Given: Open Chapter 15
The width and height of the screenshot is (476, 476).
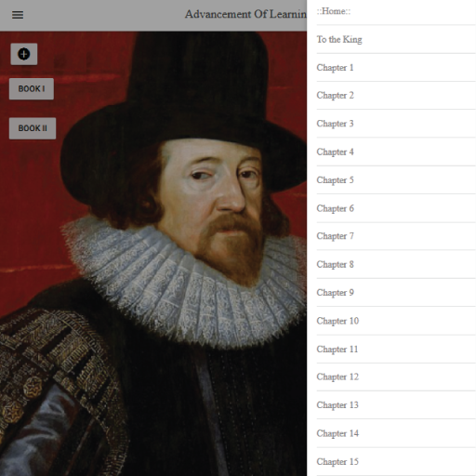Looking at the screenshot, I should (x=396, y=462).
